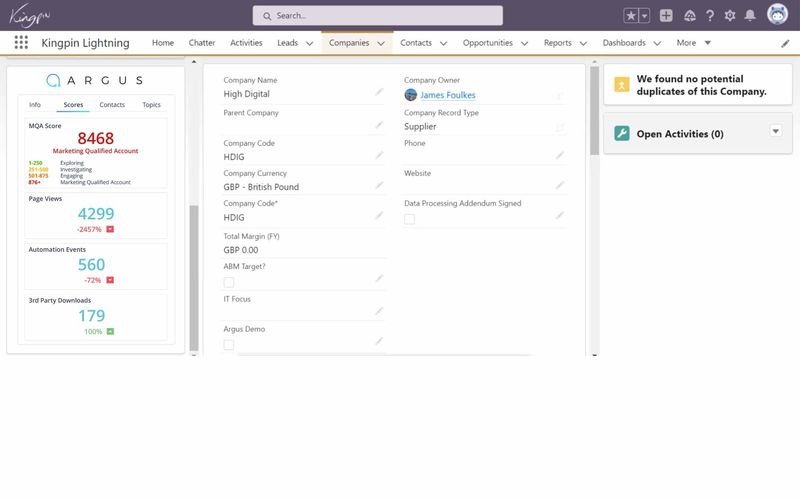This screenshot has height=500, width=800.
Task: Click the Automation Events red down indicator
Action: coord(110,280)
